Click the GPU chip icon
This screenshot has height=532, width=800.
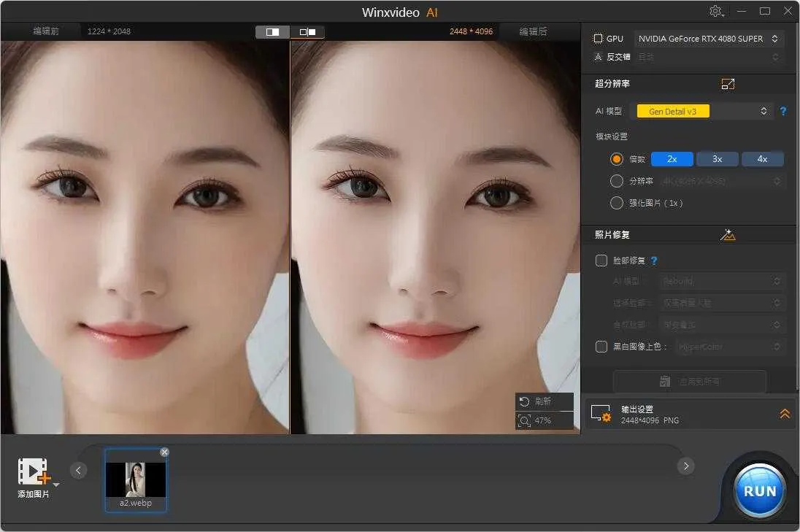(598, 38)
